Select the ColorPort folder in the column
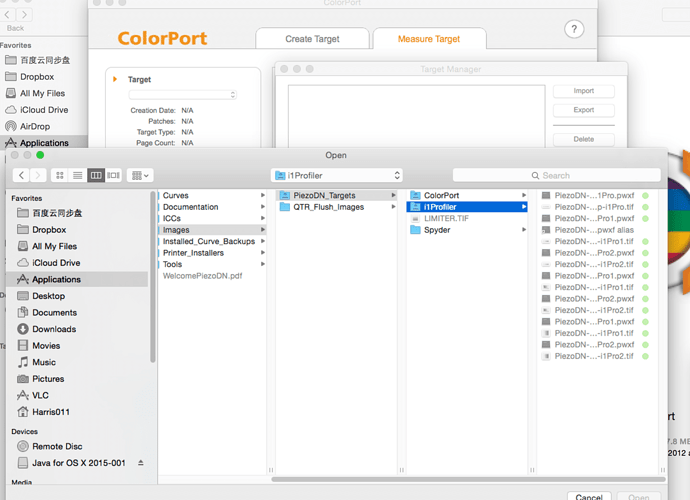The height and width of the screenshot is (500, 690). point(441,195)
